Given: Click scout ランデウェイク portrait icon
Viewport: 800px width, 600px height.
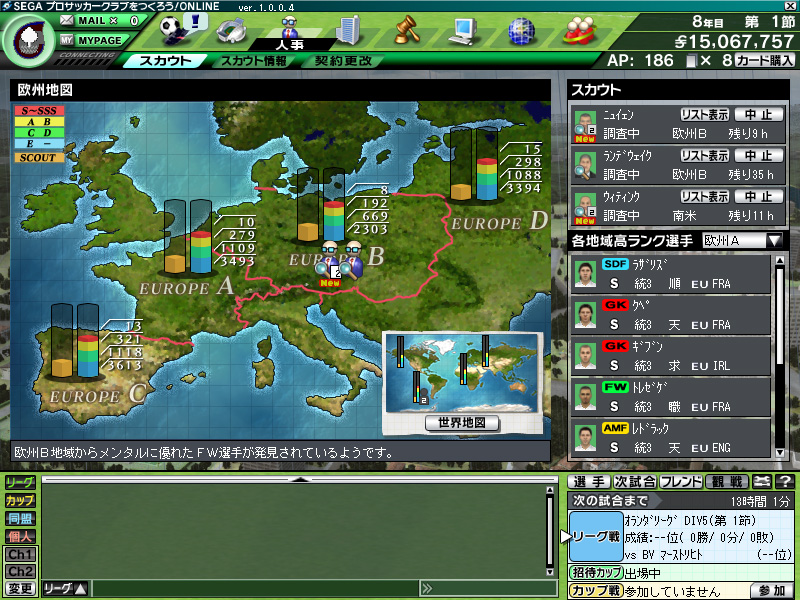Looking at the screenshot, I should click(585, 166).
